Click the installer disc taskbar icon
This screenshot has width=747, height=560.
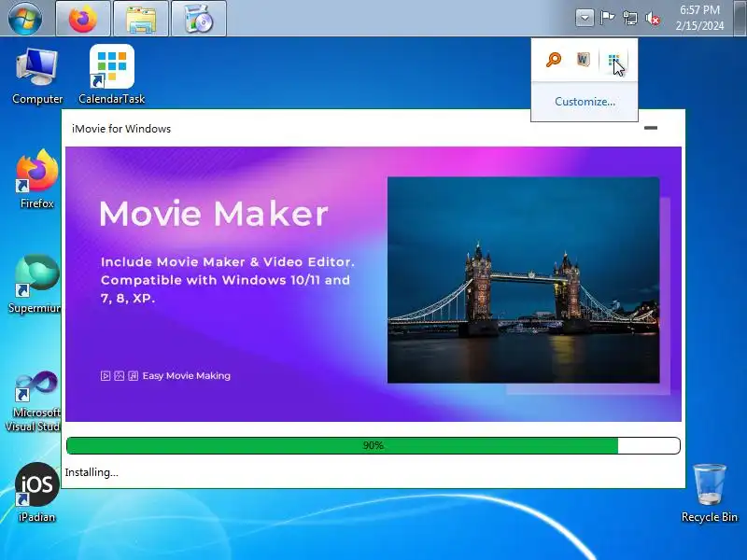(199, 19)
